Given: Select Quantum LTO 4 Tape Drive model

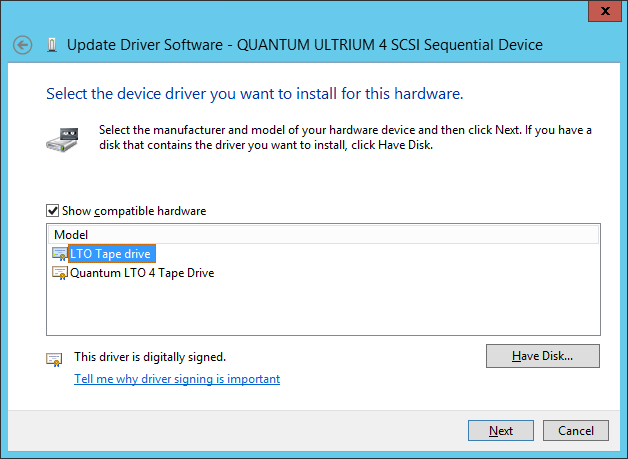Looking at the screenshot, I should tap(142, 273).
